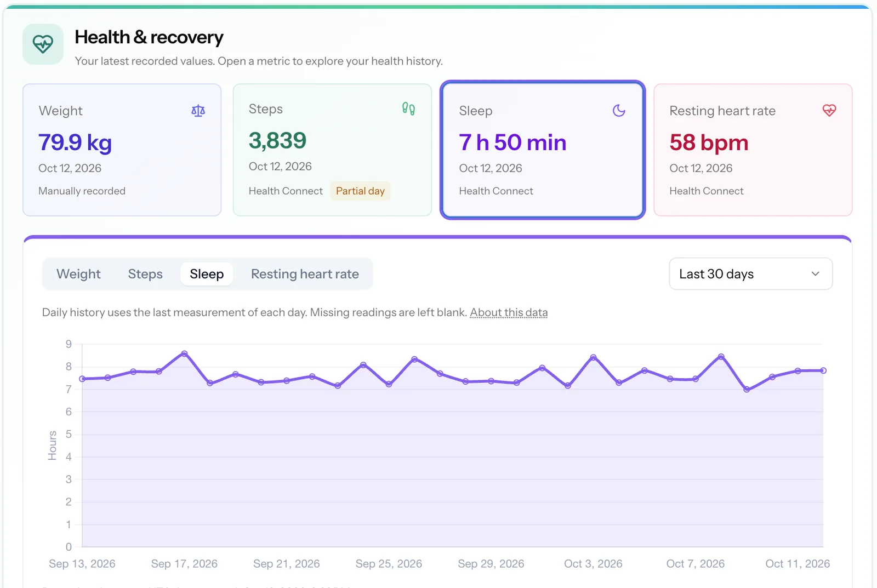Click the data point above Oct 3, 2026
Viewport: 877px width, 588px height.
point(594,357)
